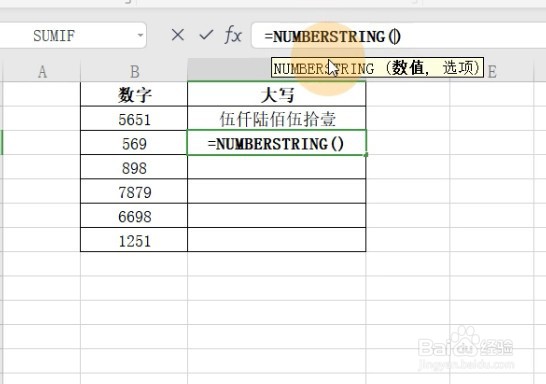Select cell containing 898
The height and width of the screenshot is (384, 546).
[134, 167]
